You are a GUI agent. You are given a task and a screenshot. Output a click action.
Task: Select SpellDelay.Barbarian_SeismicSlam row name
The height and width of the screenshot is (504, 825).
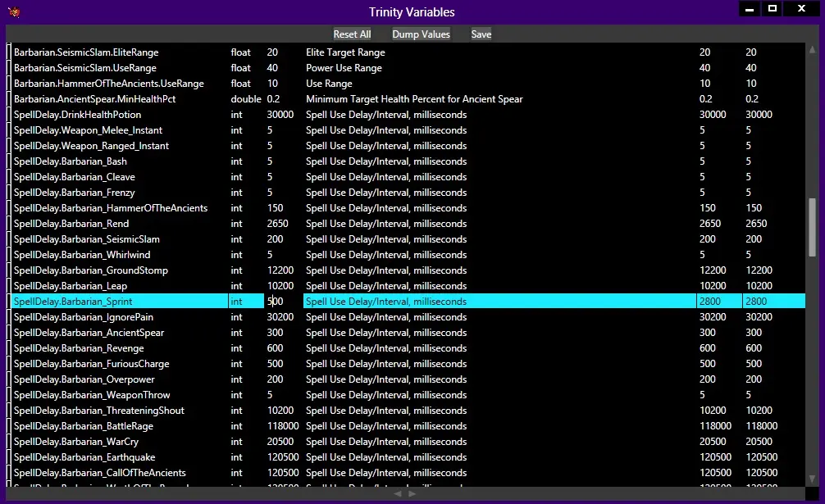coord(86,239)
